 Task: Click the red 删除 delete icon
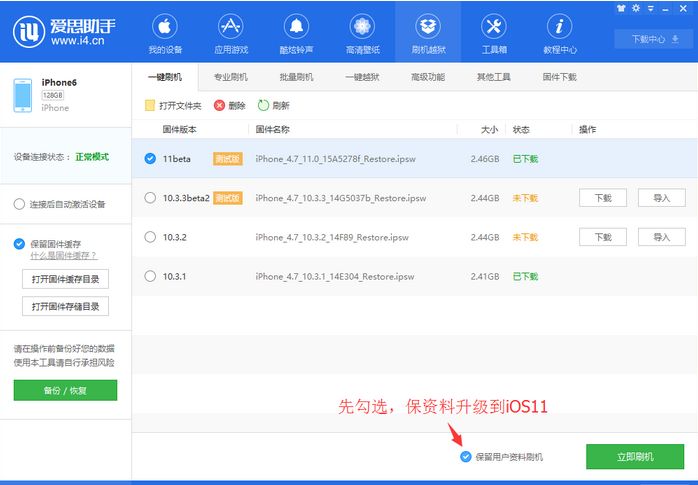pyautogui.click(x=219, y=105)
